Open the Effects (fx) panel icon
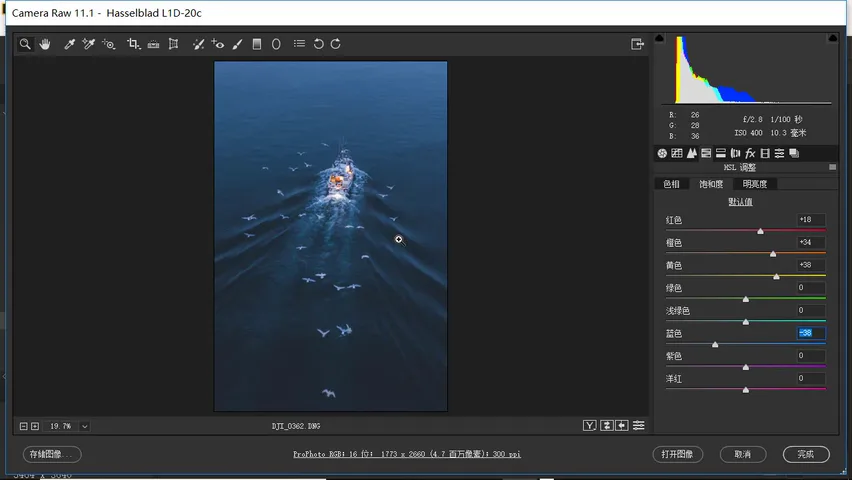The image size is (852, 480). (750, 153)
